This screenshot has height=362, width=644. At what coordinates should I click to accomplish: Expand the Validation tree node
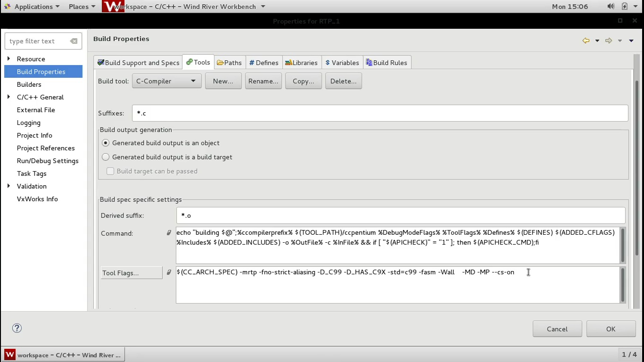coord(8,186)
